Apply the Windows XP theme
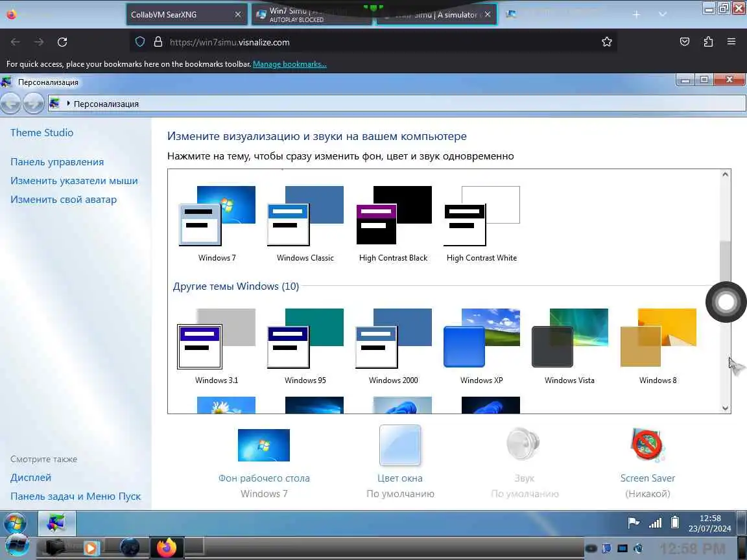747x560 pixels. pyautogui.click(x=482, y=346)
